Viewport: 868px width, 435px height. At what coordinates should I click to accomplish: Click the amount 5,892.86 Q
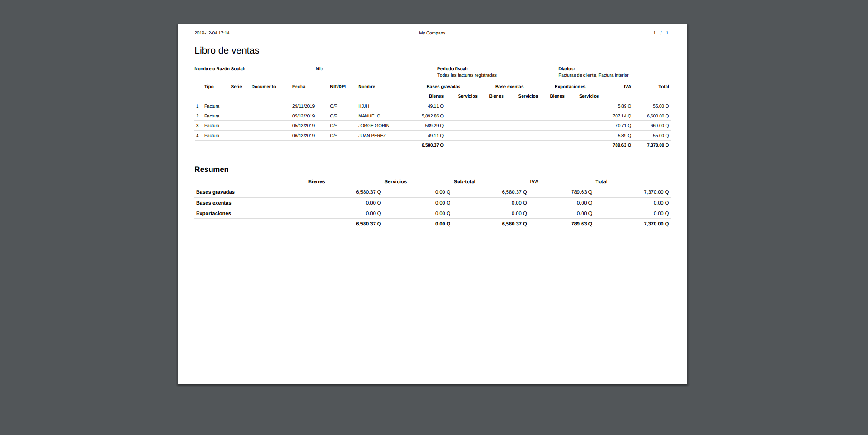pyautogui.click(x=433, y=116)
